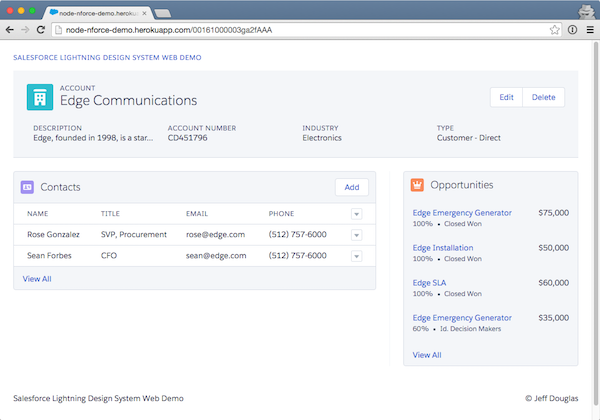Click sean@edge.com email cell
This screenshot has width=600, height=420.
(216, 256)
